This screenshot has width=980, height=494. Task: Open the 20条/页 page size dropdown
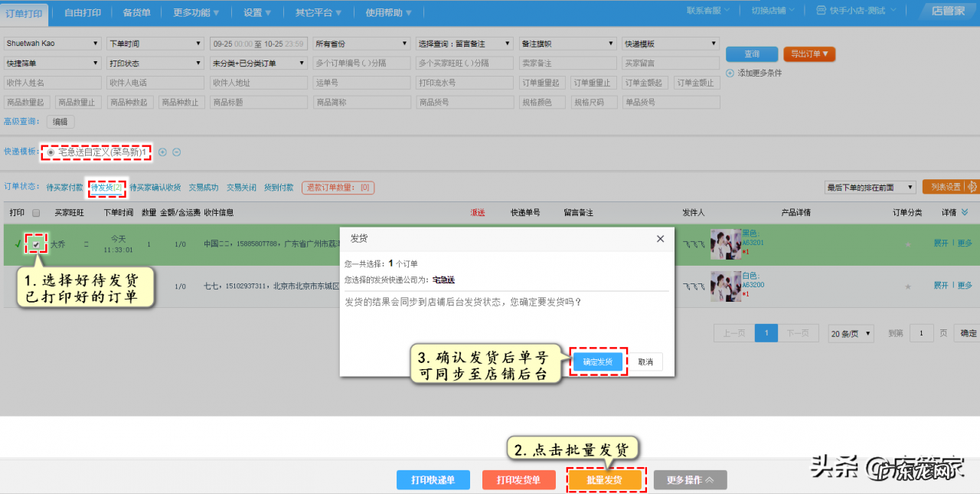850,333
